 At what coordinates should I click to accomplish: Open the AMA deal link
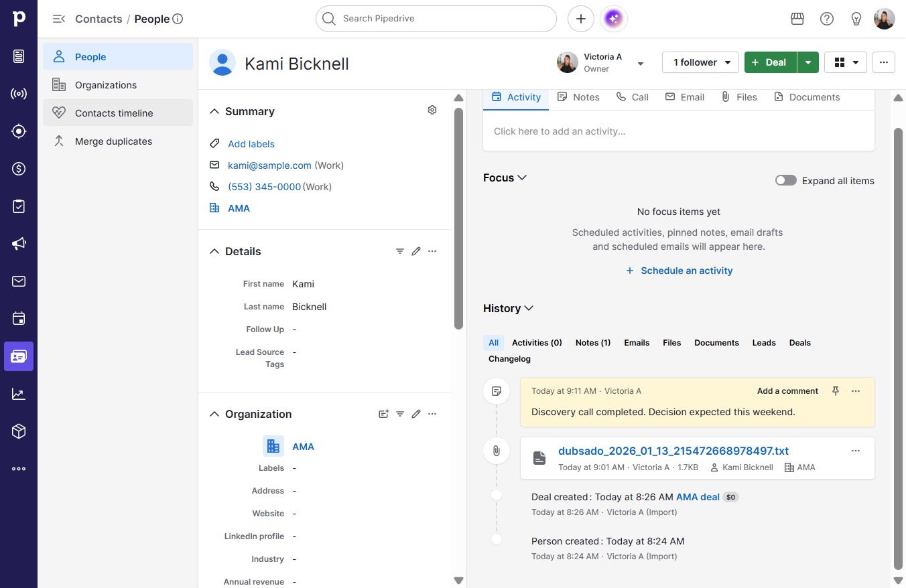point(698,497)
